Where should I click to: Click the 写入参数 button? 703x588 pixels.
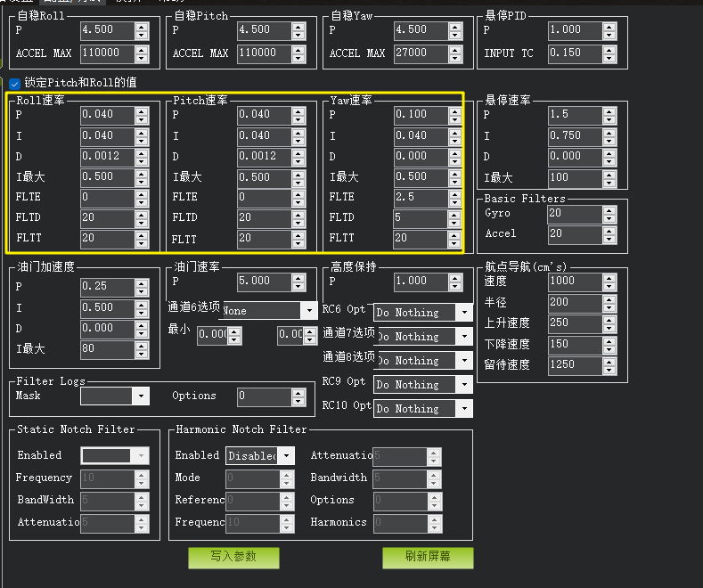233,557
